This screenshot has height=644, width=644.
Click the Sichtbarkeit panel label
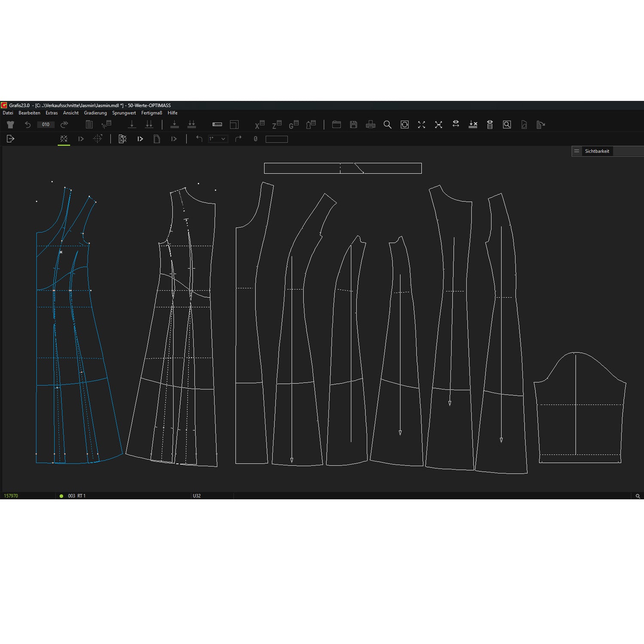click(597, 151)
